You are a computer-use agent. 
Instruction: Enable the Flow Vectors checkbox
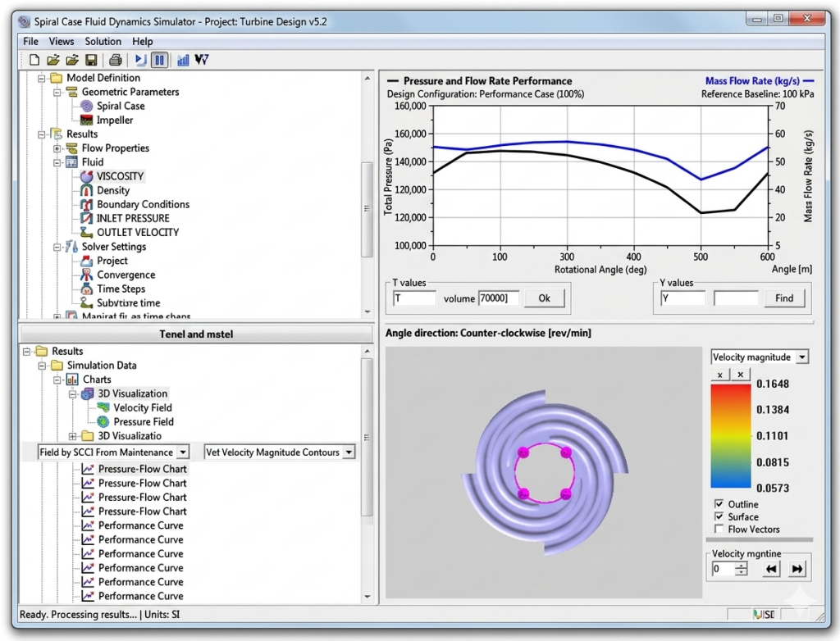[719, 529]
